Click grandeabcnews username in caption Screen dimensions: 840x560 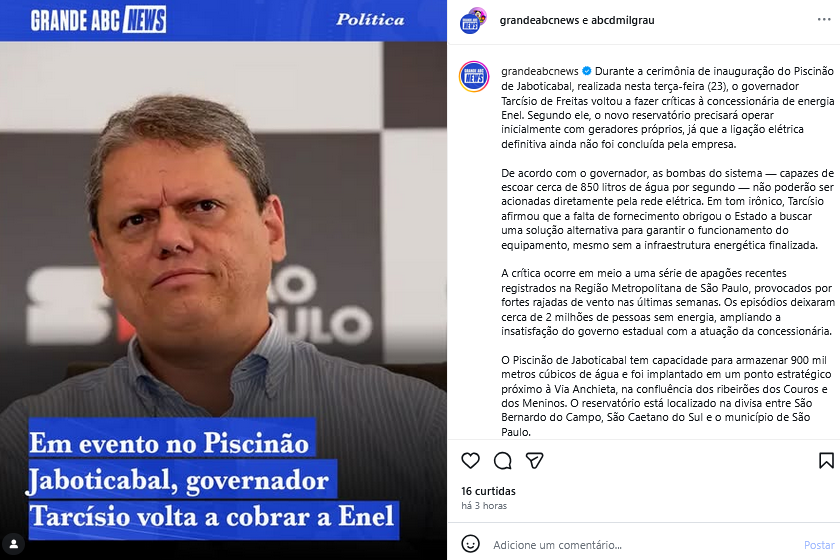point(540,71)
